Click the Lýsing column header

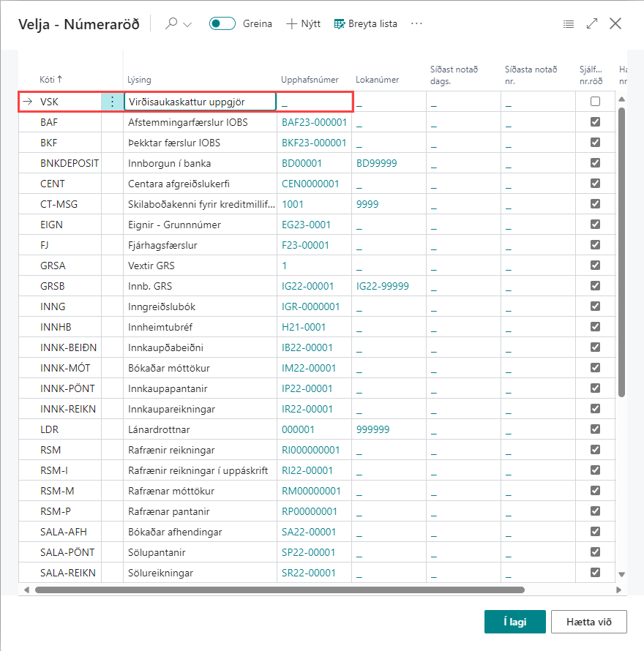coord(139,79)
